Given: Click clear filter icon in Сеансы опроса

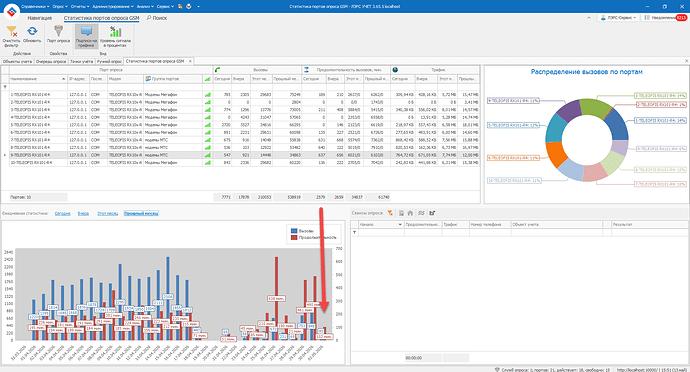Looking at the screenshot, I should pyautogui.click(x=390, y=213).
